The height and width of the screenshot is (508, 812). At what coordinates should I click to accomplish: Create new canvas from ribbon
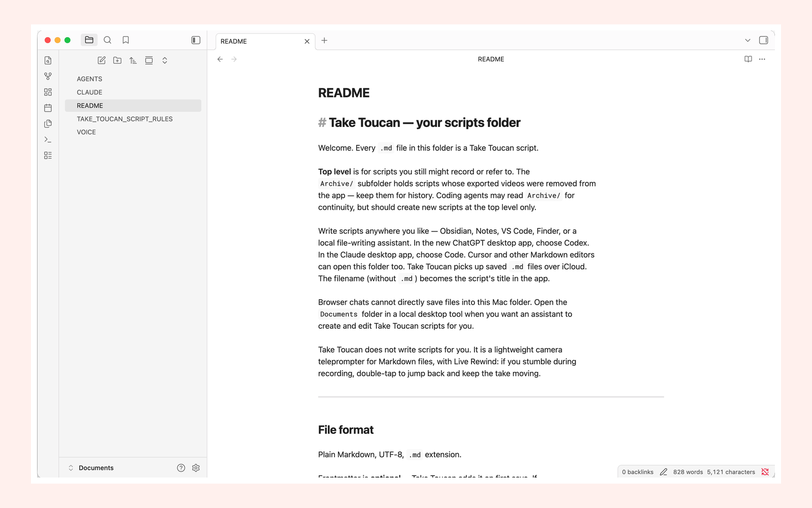click(48, 92)
